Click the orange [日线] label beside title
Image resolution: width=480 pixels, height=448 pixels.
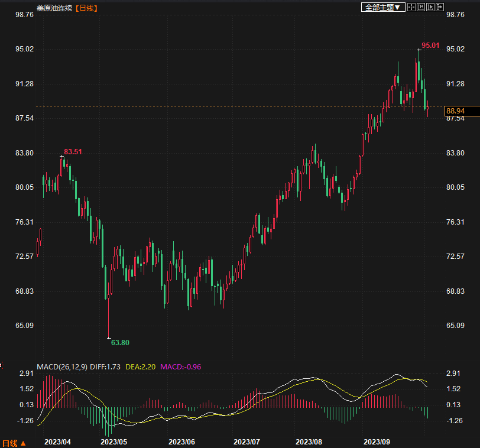87,8
